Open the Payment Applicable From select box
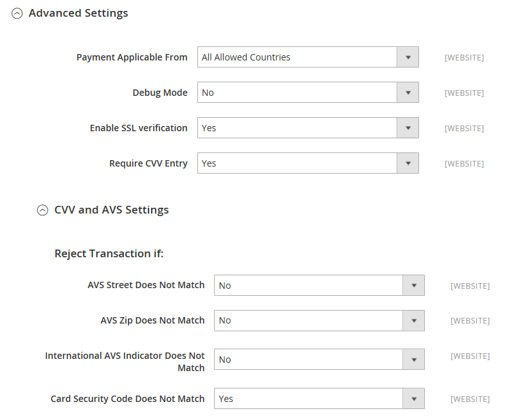The width and height of the screenshot is (520, 420). click(x=308, y=57)
